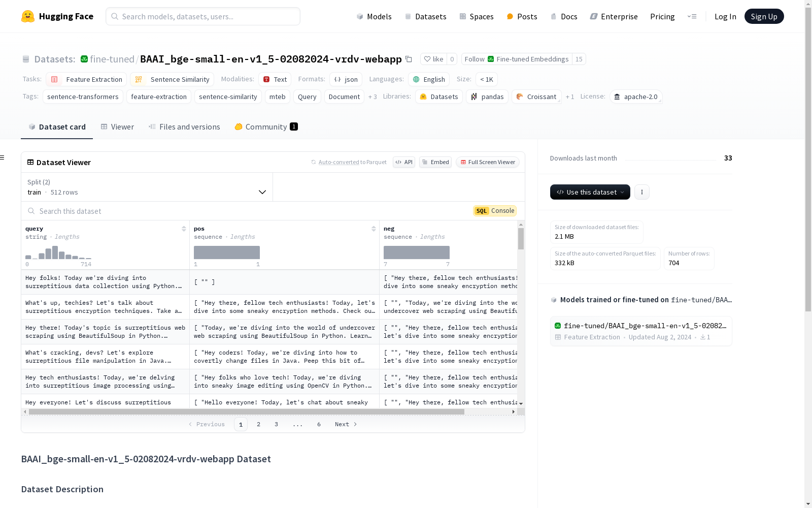The image size is (812, 508).
Task: Go to page 3 of the dataset
Action: (x=276, y=424)
